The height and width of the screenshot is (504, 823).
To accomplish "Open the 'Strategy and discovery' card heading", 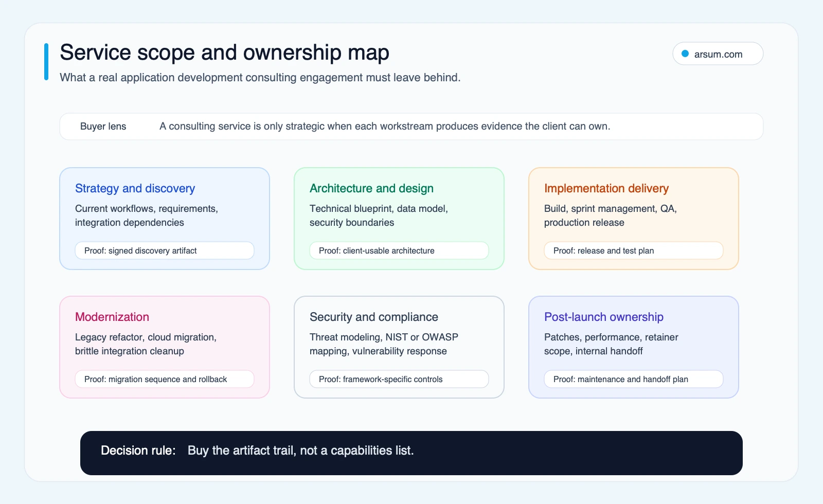I will click(135, 188).
